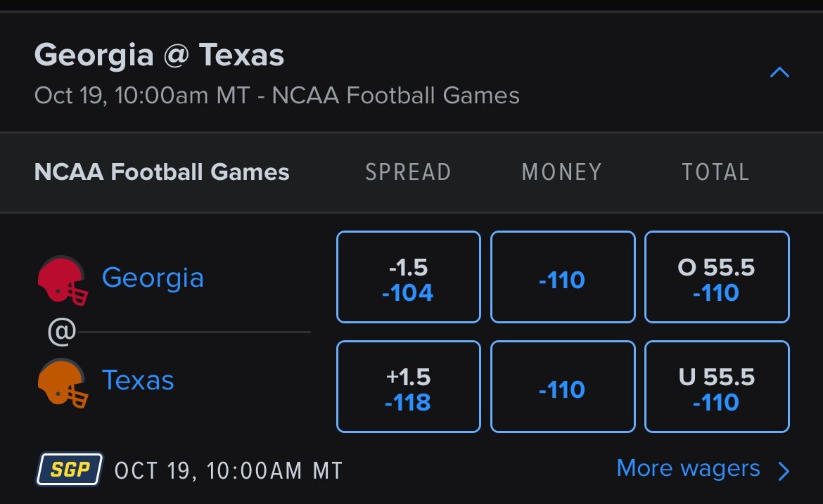Click the @ symbol between the teams
823x504 pixels.
pyautogui.click(x=62, y=332)
